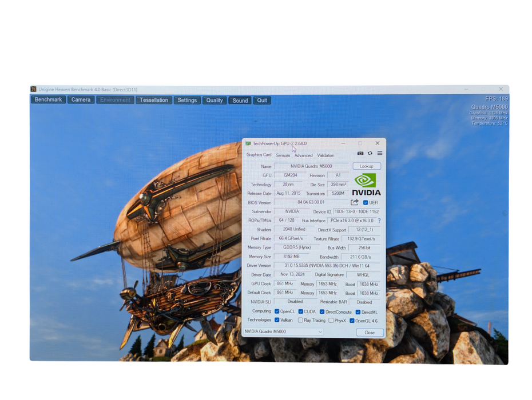Click the Revision value A1
The image size is (532, 400).
[x=338, y=175]
